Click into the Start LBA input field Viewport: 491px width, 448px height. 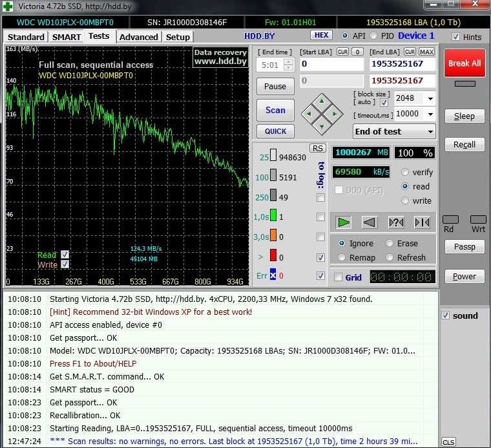331,64
